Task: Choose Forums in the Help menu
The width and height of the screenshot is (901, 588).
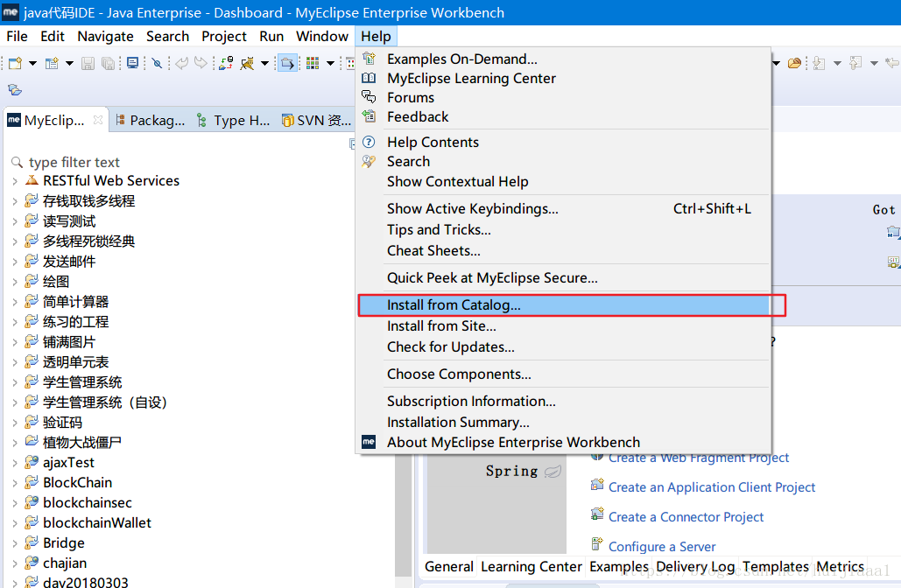Action: pyautogui.click(x=563, y=98)
